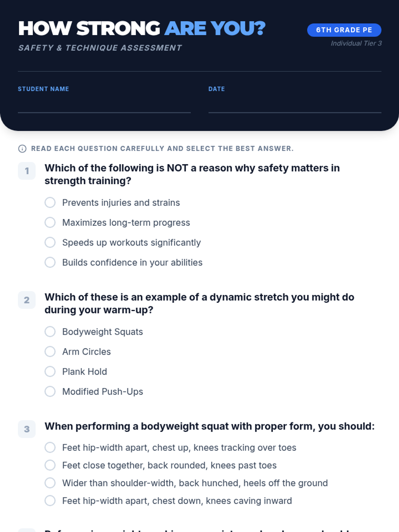Click the question 2 number badge
Image resolution: width=399 pixels, height=532 pixels.
[x=27, y=300]
